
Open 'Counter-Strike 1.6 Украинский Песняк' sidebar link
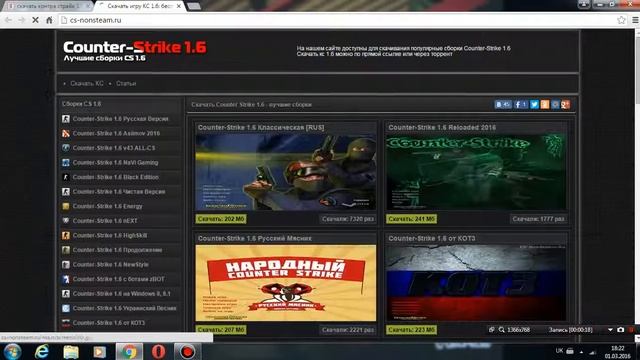pyautogui.click(x=124, y=308)
